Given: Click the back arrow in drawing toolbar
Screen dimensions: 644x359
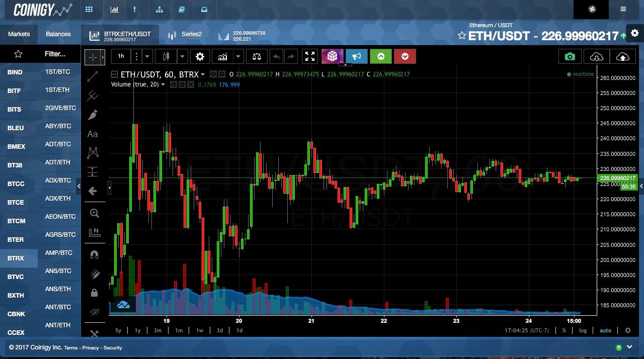Looking at the screenshot, I should click(93, 191).
